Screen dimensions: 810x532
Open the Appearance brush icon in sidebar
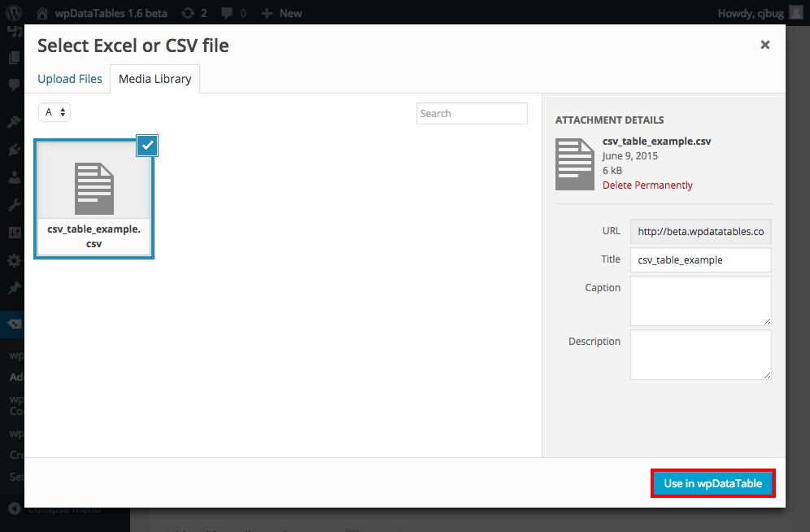pos(14,121)
